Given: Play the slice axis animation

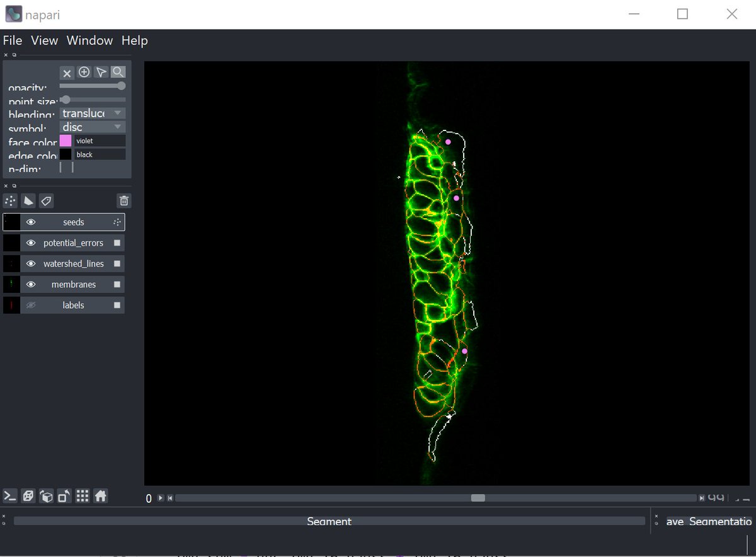Looking at the screenshot, I should point(161,498).
